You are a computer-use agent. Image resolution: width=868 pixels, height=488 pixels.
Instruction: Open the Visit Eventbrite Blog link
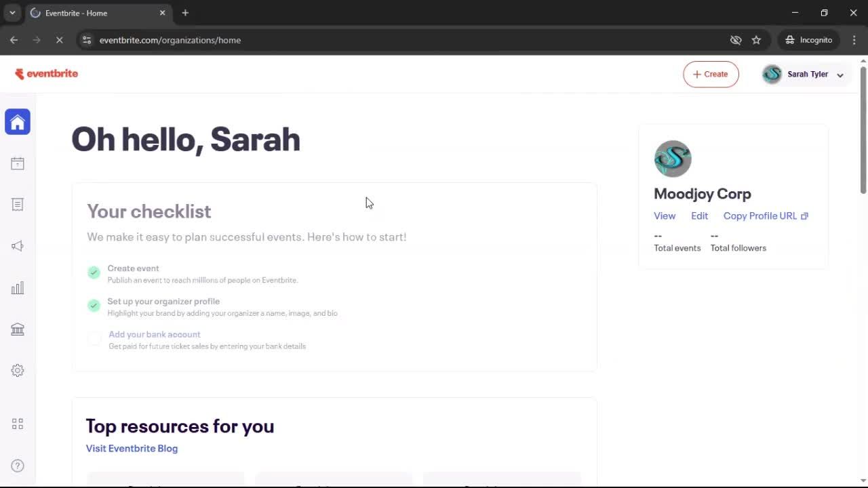pyautogui.click(x=132, y=448)
